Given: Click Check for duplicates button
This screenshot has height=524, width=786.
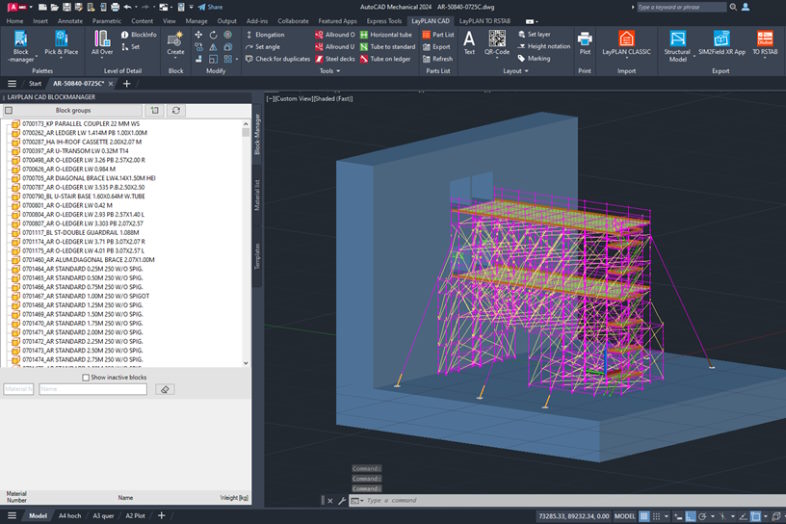Looking at the screenshot, I should pyautogui.click(x=277, y=59).
